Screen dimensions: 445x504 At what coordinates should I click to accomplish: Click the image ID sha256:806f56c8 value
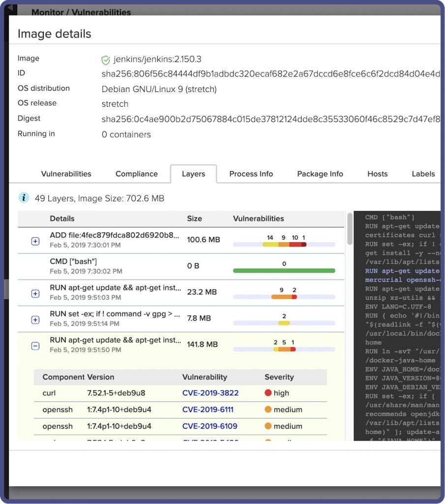pos(270,74)
